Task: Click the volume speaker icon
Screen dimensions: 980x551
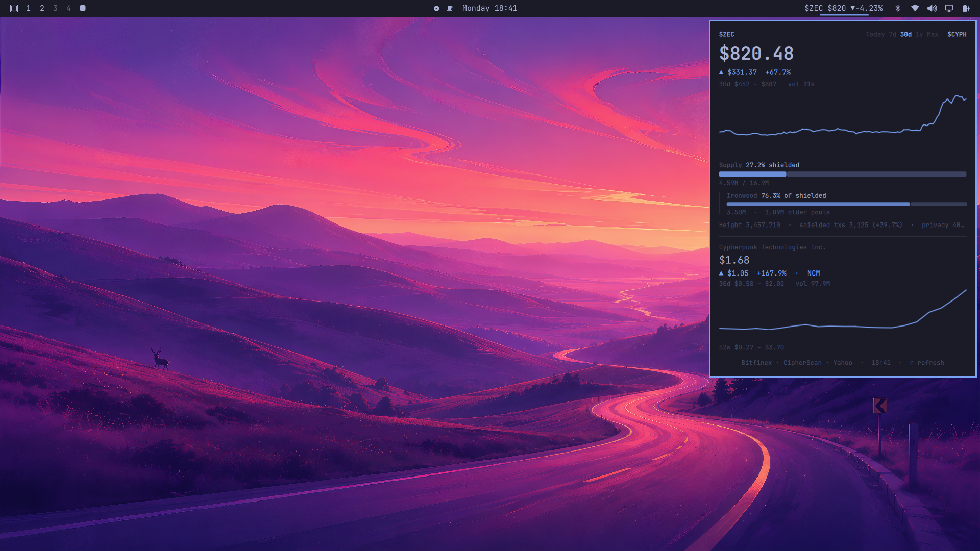Action: [932, 8]
